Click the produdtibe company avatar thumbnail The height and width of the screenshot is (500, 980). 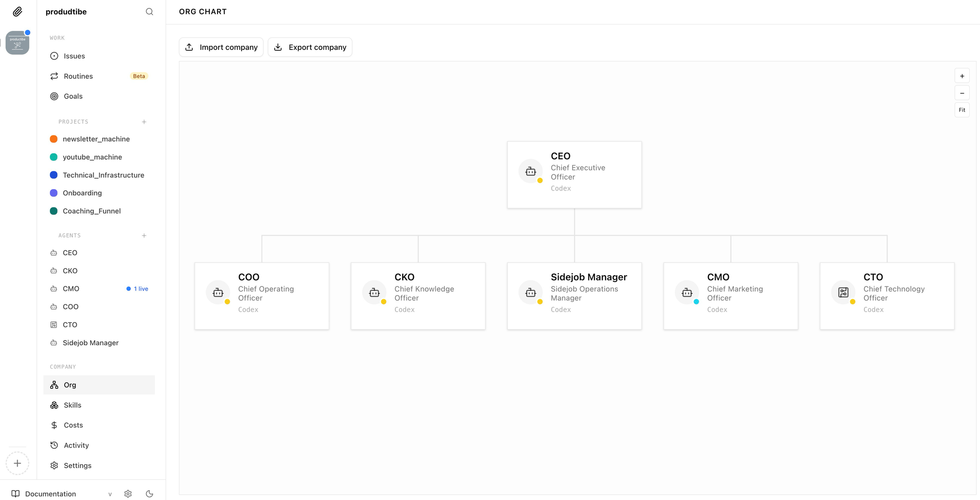click(18, 43)
